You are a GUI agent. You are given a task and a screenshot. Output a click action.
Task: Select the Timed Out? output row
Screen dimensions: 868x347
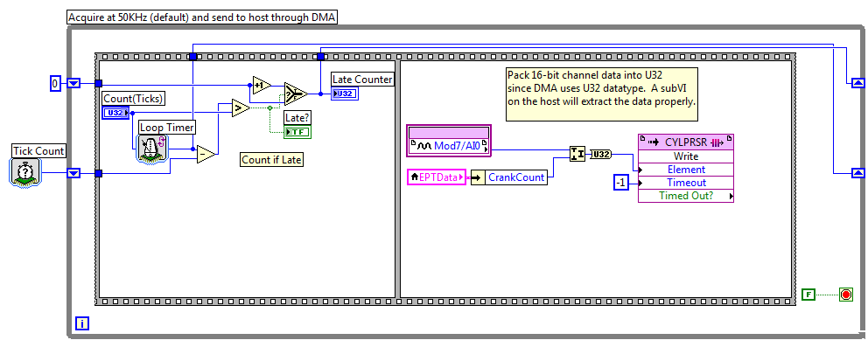click(x=686, y=196)
